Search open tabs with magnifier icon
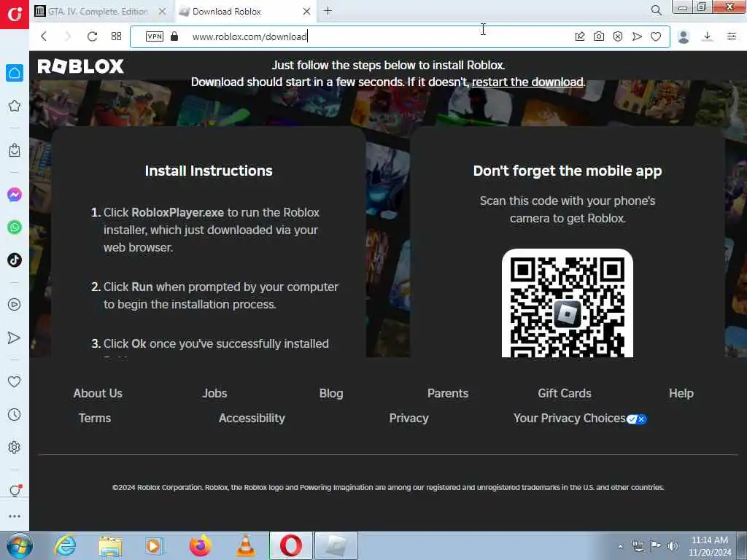 pos(656,10)
